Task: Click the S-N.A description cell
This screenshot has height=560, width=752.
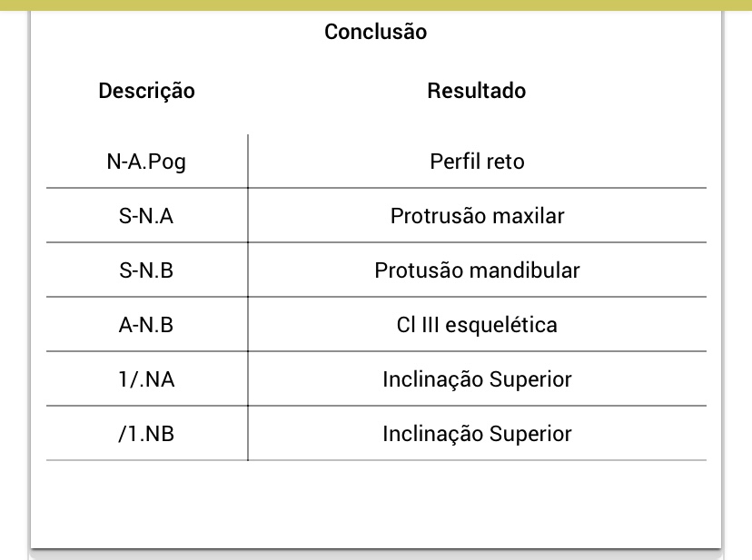Action: [146, 217]
